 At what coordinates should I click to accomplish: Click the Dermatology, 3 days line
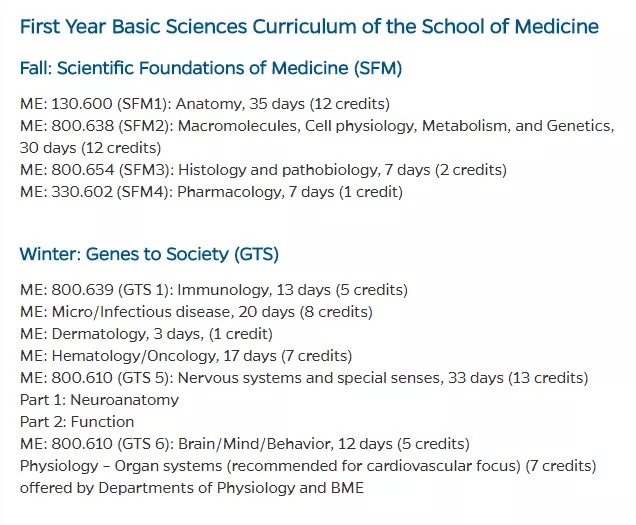pyautogui.click(x=146, y=334)
